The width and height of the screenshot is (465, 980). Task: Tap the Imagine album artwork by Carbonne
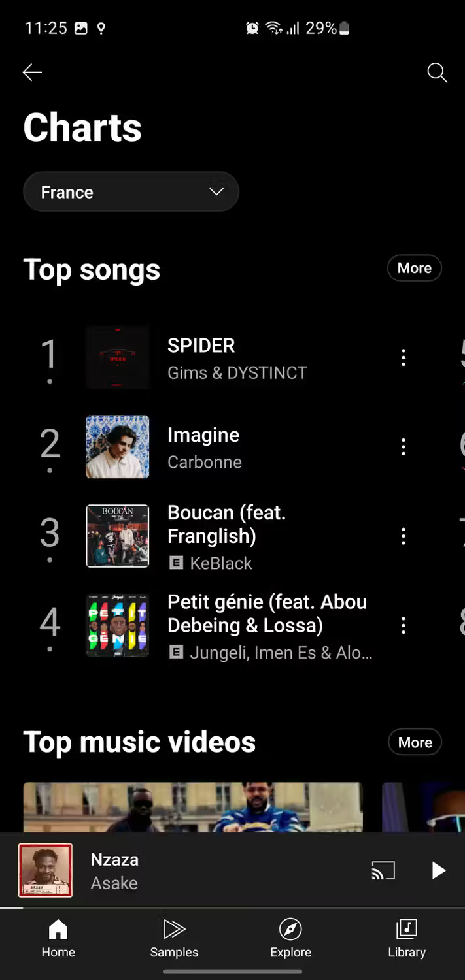[x=117, y=447]
